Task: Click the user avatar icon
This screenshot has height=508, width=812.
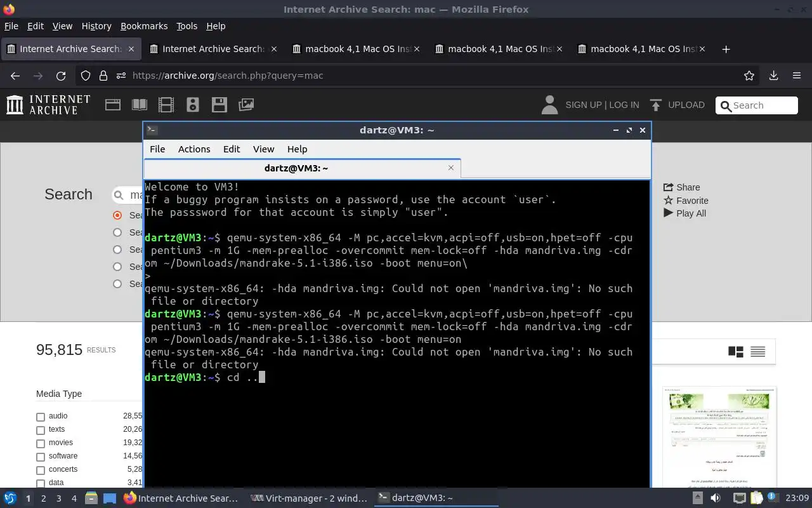Action: tap(549, 105)
